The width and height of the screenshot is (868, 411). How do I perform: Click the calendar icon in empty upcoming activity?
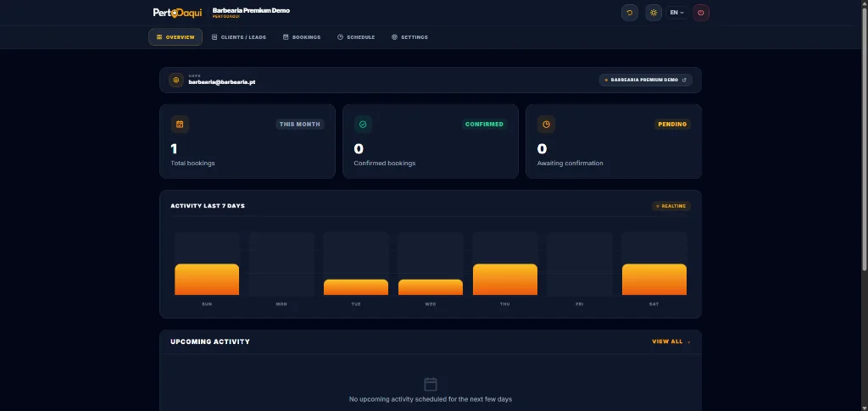(431, 384)
